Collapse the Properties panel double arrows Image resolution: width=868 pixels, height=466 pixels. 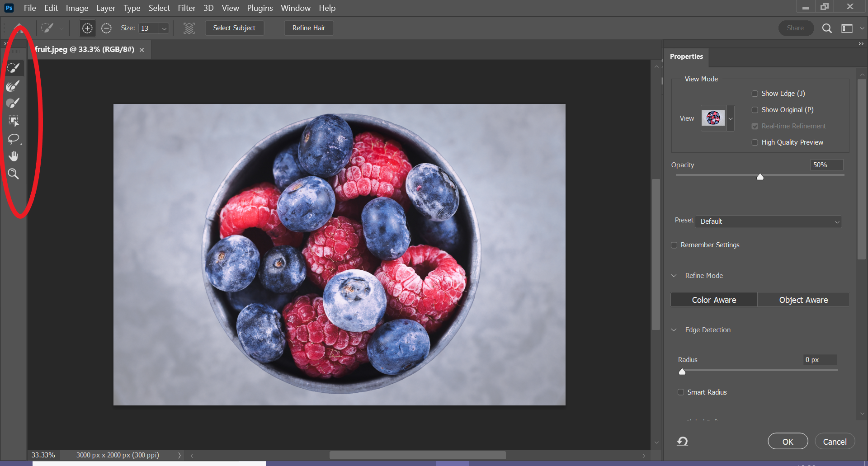point(861,43)
